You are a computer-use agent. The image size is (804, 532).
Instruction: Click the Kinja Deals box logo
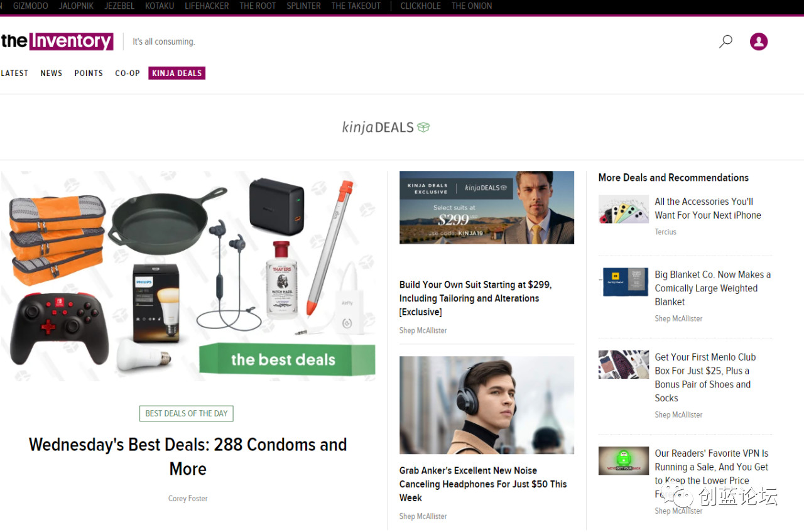pyautogui.click(x=386, y=128)
